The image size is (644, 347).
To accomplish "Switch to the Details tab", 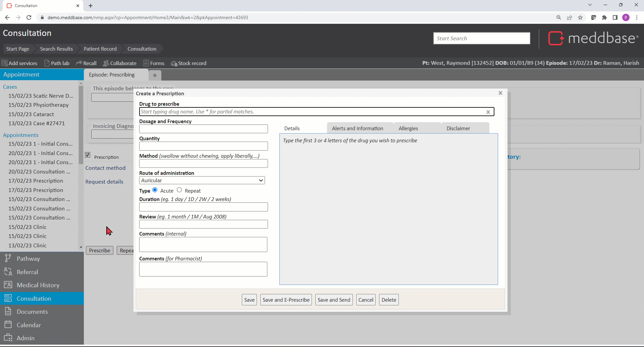I will (x=292, y=128).
